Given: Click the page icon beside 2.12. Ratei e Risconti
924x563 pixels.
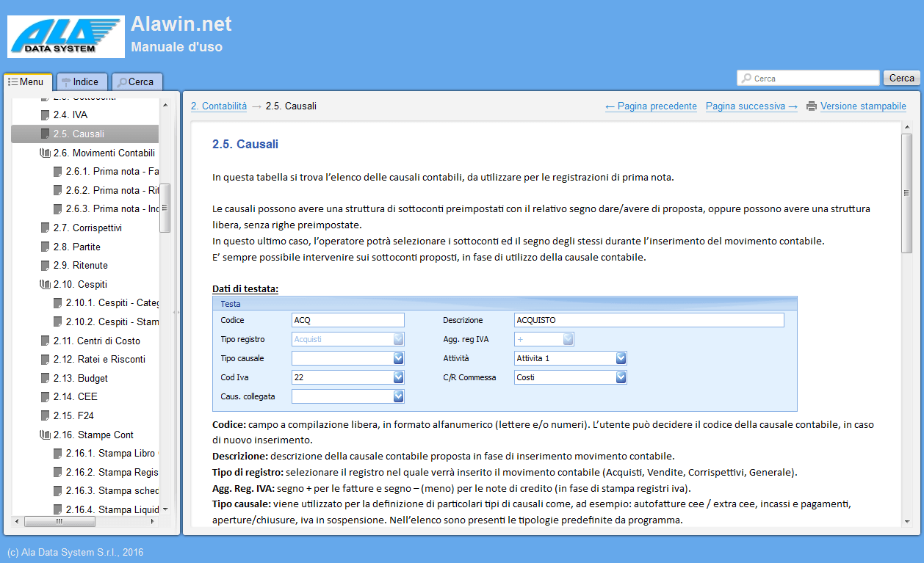Looking at the screenshot, I should click(x=46, y=359).
